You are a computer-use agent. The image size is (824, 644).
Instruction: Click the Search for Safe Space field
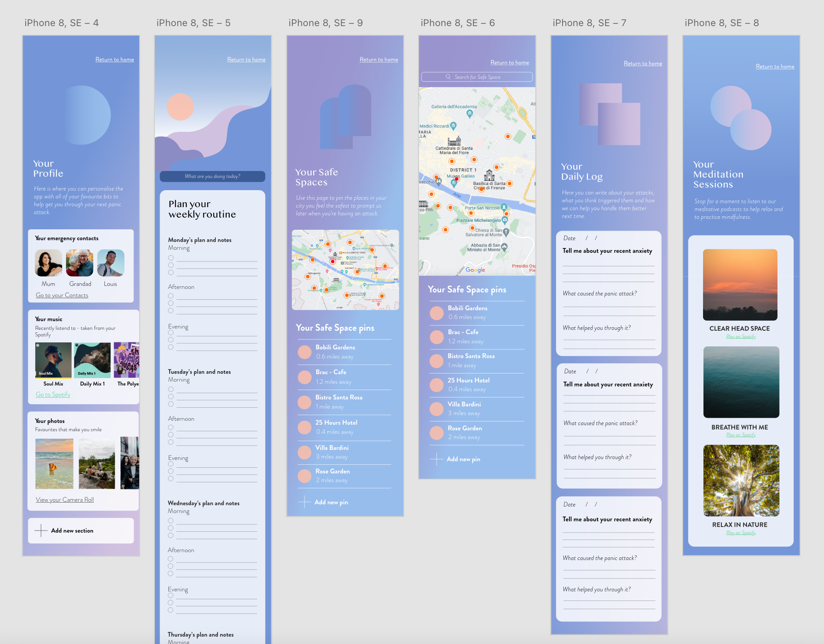[x=477, y=77]
